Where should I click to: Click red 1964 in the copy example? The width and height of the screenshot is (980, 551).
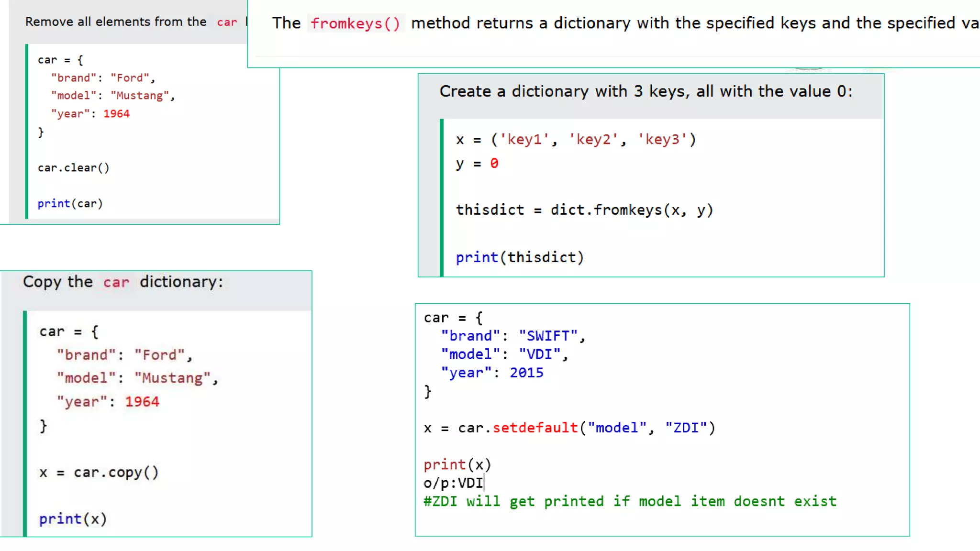click(x=142, y=402)
